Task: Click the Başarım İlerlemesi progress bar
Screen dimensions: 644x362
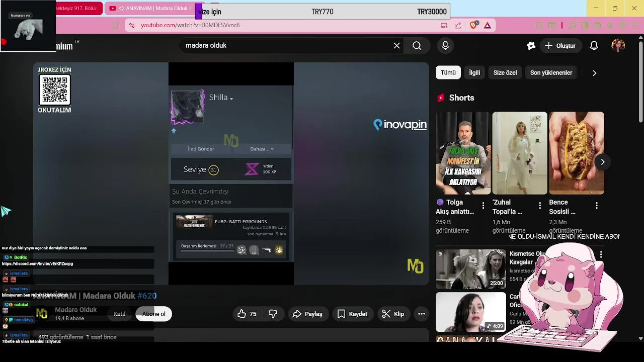Action: coord(207,251)
